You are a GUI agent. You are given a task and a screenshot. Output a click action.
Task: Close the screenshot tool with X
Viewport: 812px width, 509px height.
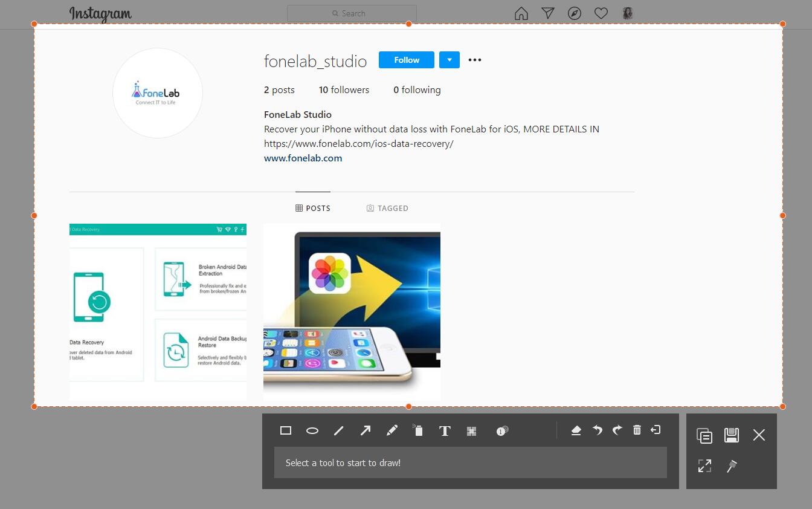coord(759,435)
